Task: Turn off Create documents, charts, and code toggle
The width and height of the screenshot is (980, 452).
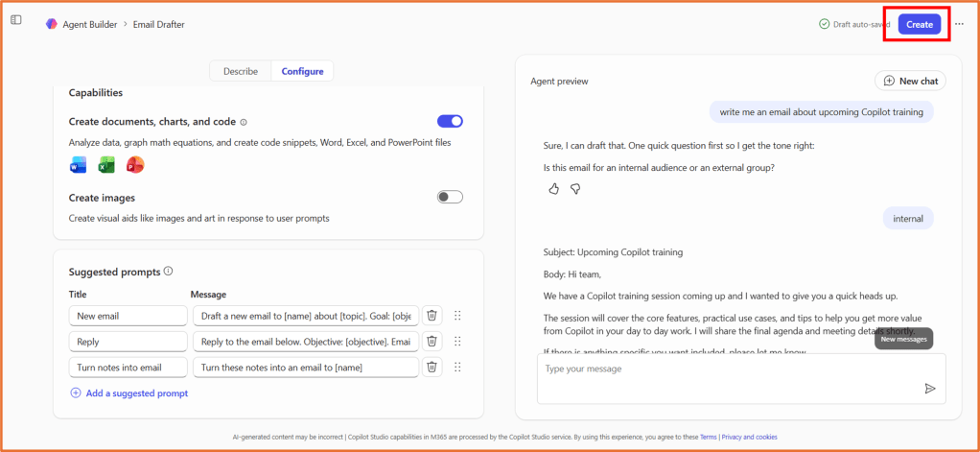Action: pos(450,121)
